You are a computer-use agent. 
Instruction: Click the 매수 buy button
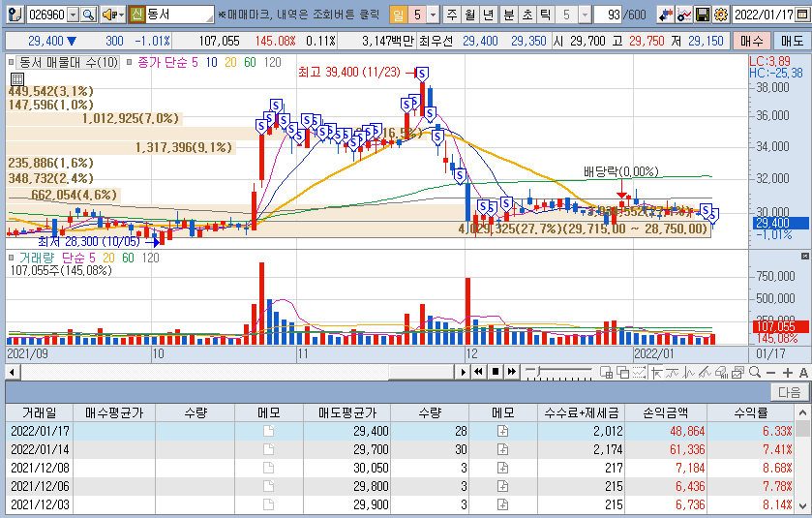[751, 41]
